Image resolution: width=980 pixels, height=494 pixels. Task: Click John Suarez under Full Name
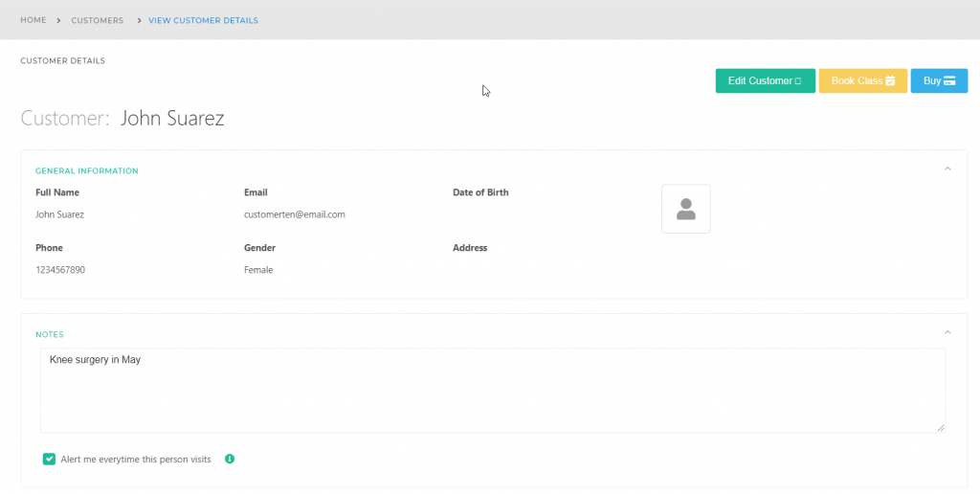60,214
